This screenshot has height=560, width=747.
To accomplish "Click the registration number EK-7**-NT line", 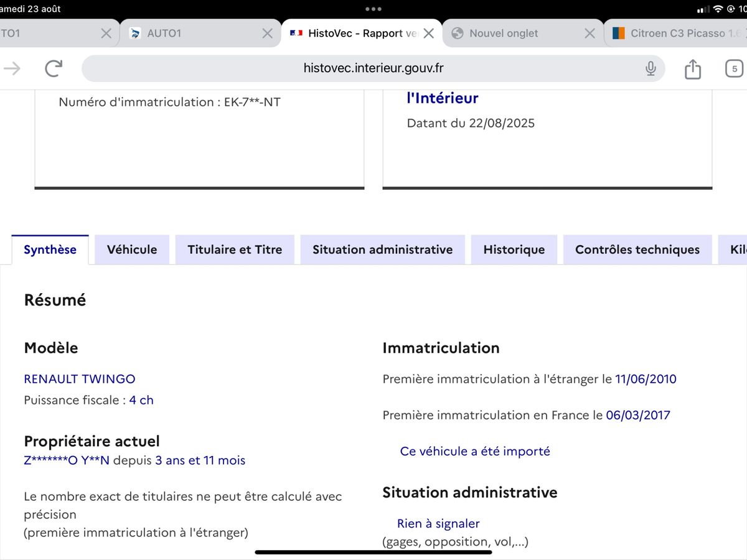I will click(x=169, y=102).
